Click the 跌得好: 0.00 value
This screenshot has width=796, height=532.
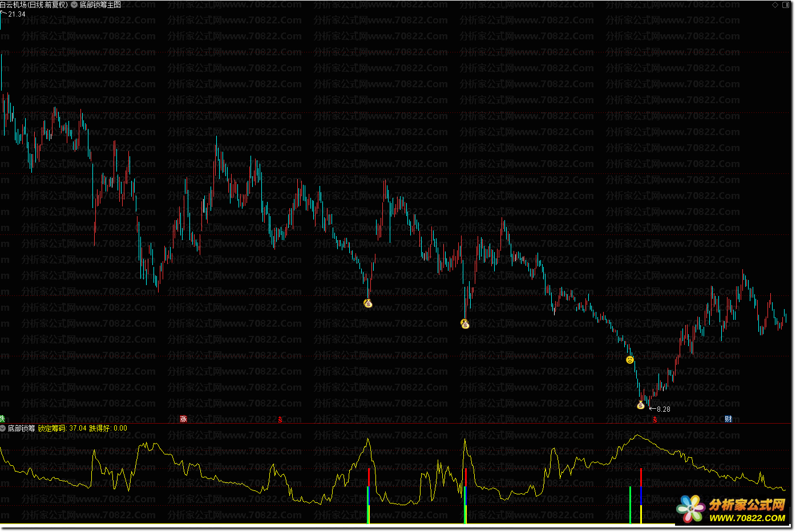click(108, 428)
